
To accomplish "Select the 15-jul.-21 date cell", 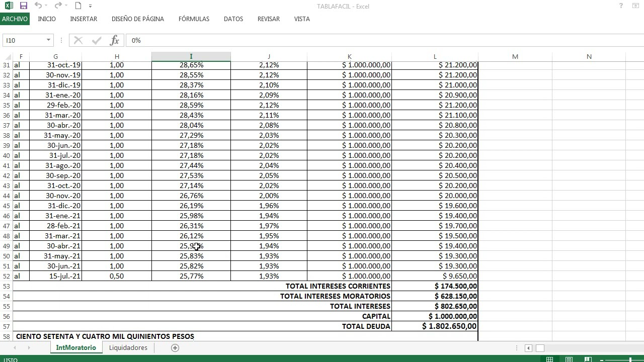I will coord(55,276).
